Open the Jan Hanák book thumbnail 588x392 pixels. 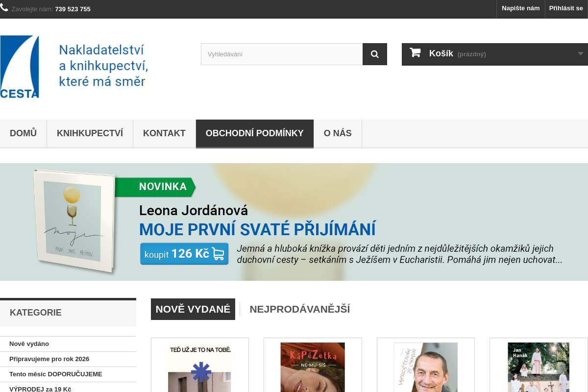click(539, 367)
